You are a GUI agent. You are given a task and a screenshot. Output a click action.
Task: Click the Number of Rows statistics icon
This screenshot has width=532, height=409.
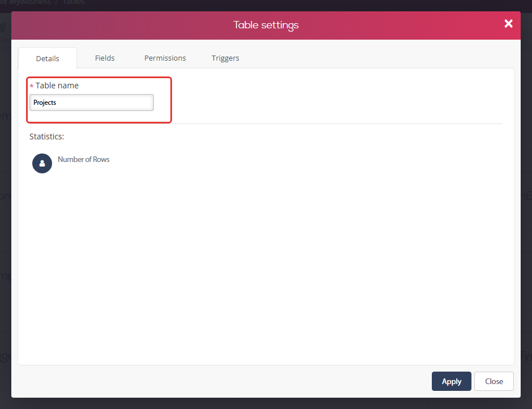pyautogui.click(x=42, y=163)
